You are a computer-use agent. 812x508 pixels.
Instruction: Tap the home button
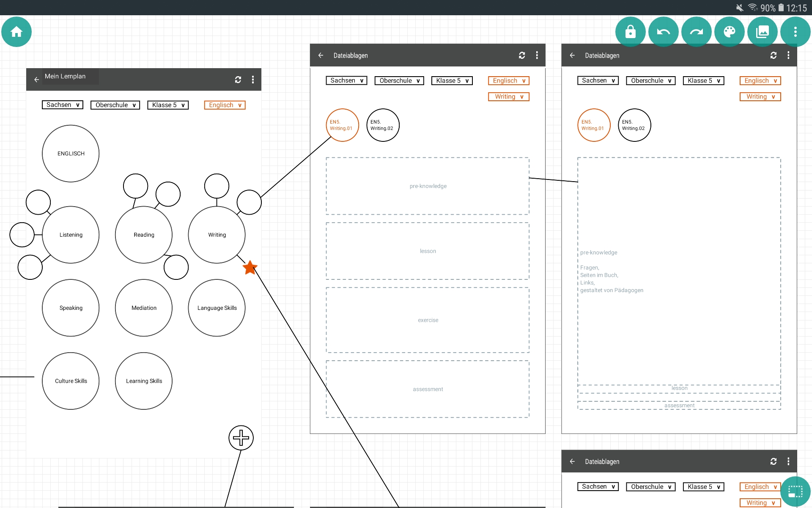pos(16,32)
